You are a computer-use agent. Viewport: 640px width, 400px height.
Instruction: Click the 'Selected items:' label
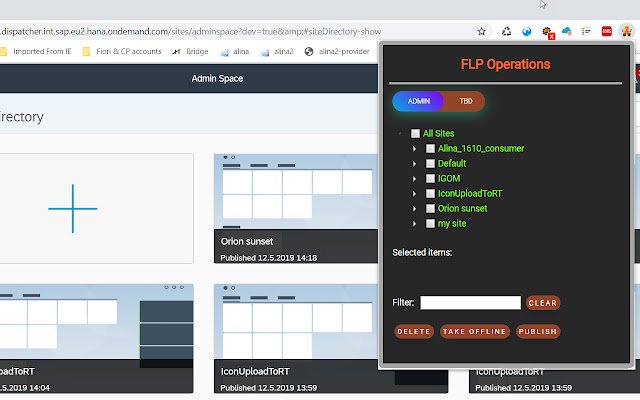point(422,253)
